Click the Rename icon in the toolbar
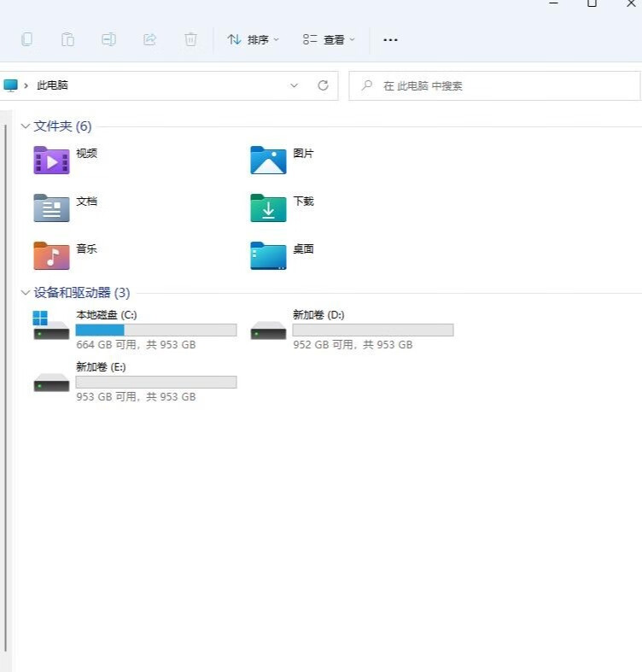The image size is (642, 672). click(x=108, y=39)
